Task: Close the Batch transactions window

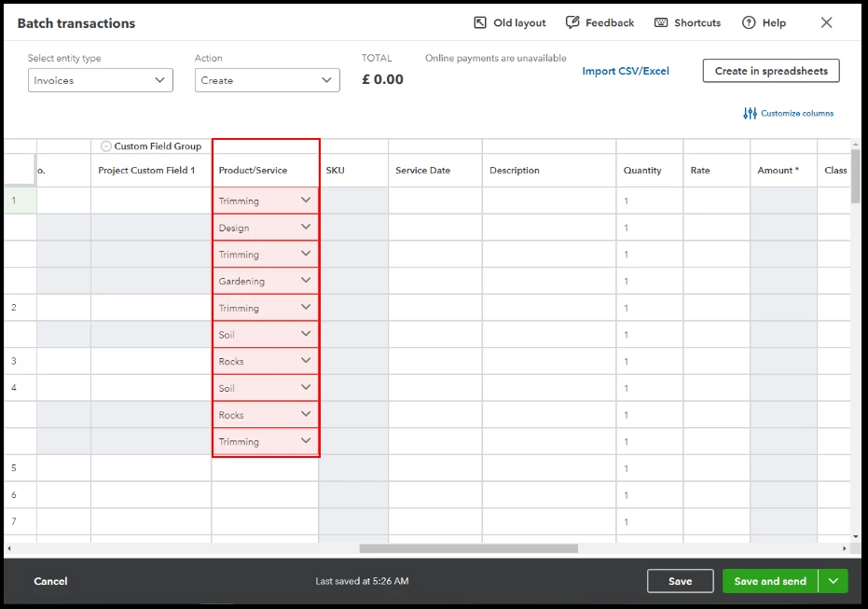Action: [x=826, y=22]
